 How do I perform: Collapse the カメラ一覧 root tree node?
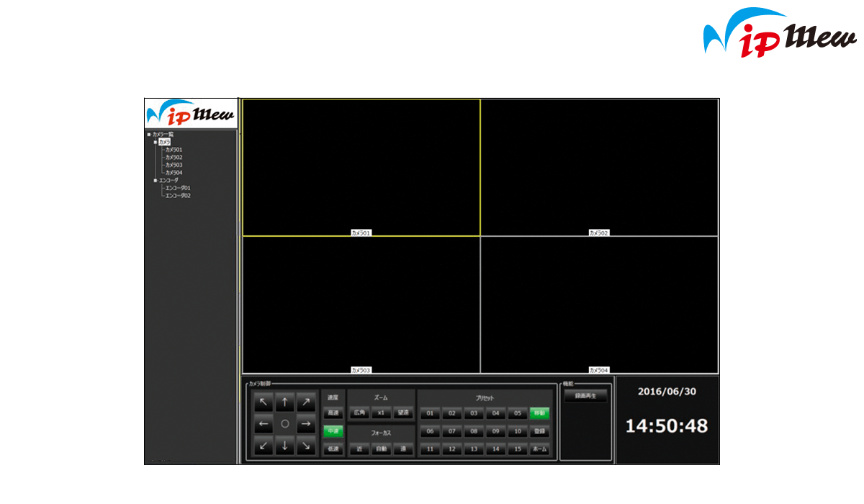click(x=149, y=135)
